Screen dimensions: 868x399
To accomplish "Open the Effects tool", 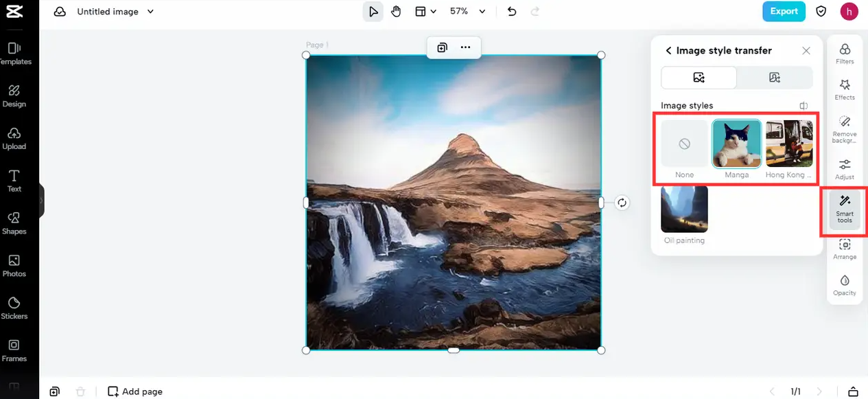I will click(x=845, y=89).
